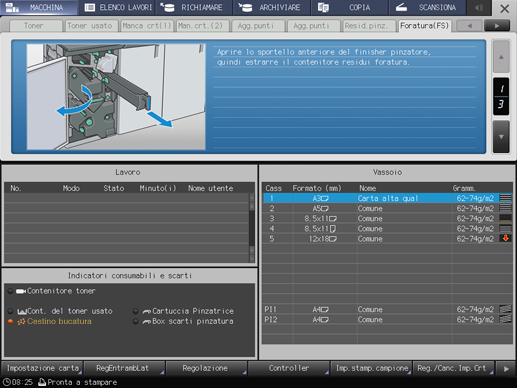Image resolution: width=517 pixels, height=388 pixels.
Task: Go to next instruction page down arrow
Action: (x=501, y=137)
